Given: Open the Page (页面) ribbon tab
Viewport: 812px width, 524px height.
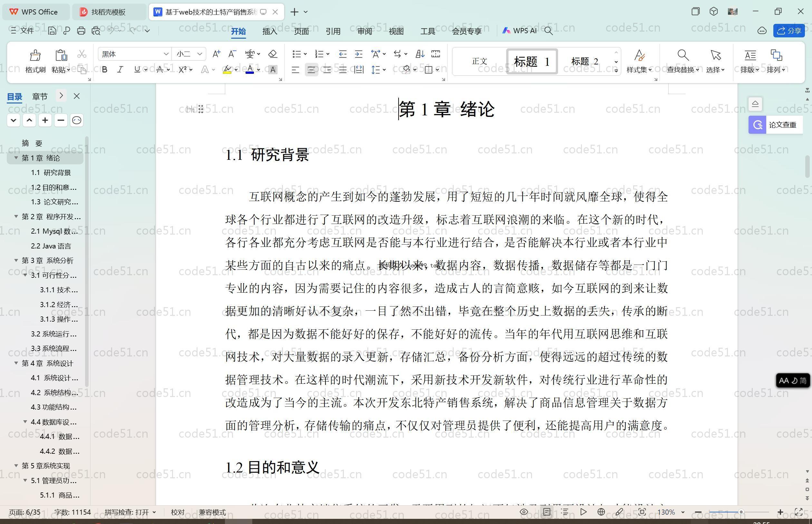Looking at the screenshot, I should click(x=301, y=31).
